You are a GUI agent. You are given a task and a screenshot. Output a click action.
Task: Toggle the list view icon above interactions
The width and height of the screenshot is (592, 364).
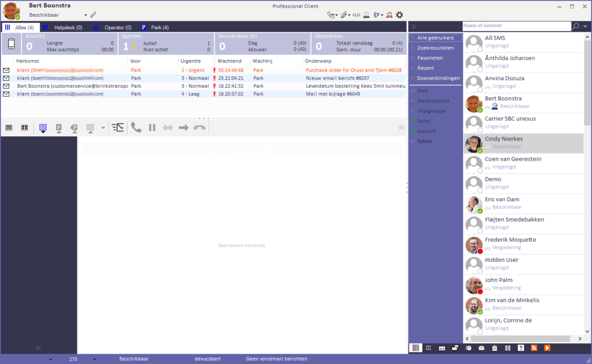coord(9,128)
